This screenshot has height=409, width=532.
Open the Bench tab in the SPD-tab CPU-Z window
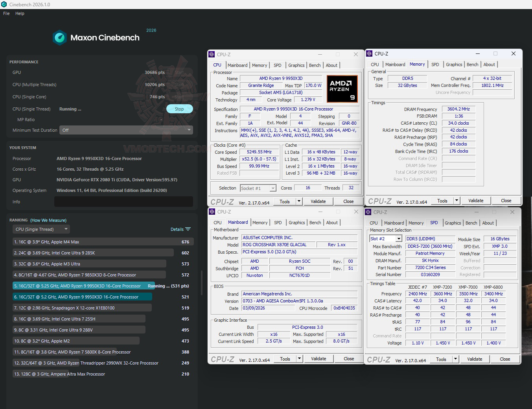[471, 223]
